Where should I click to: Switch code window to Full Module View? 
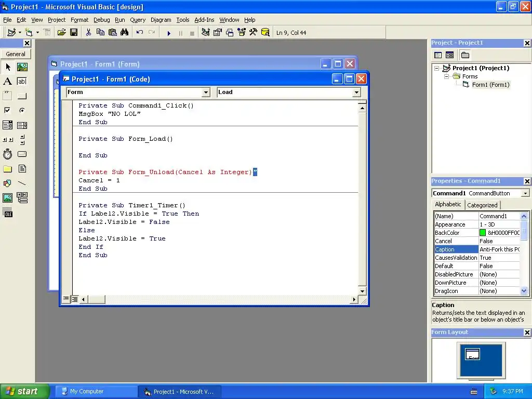point(75,299)
